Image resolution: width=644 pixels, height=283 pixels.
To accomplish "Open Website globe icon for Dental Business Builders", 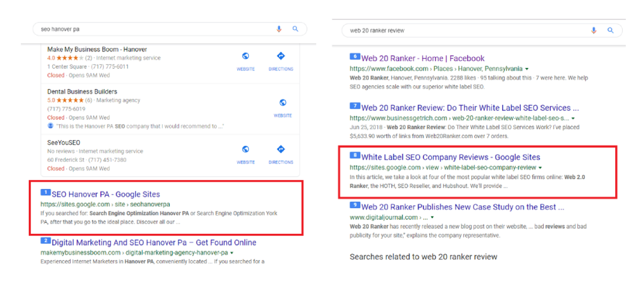I will click(x=283, y=102).
